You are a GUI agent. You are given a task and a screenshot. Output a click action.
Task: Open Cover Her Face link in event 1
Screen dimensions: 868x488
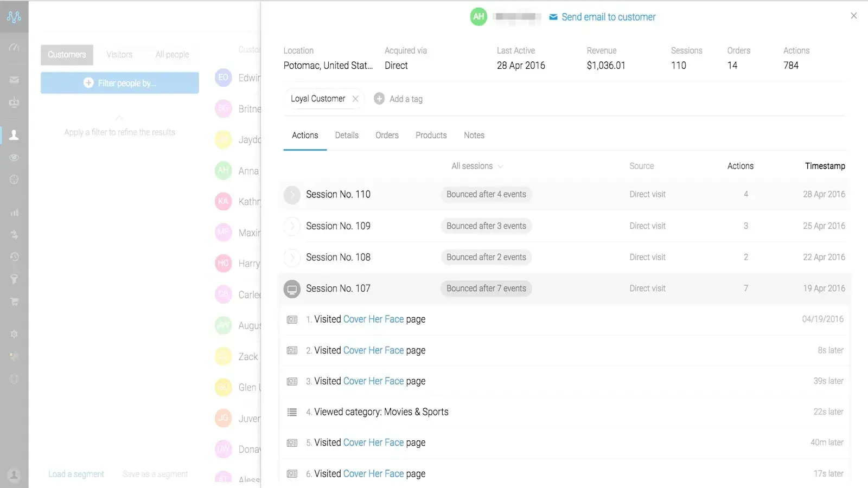373,319
